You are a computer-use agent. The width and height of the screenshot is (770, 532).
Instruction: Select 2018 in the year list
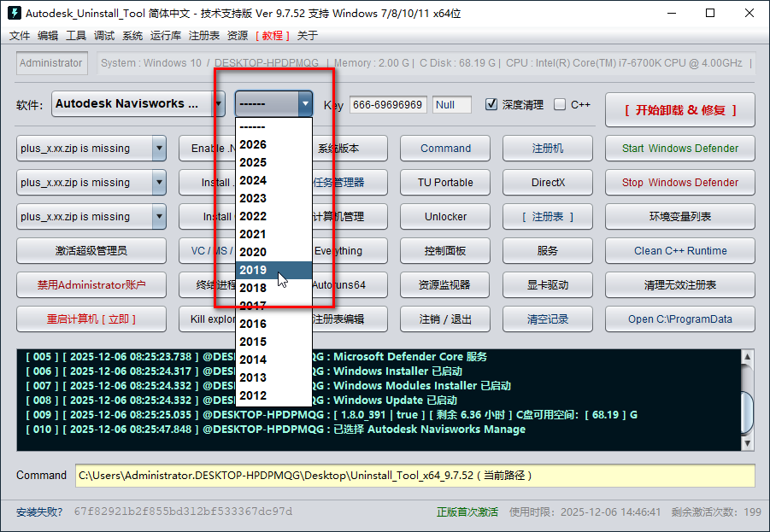[x=273, y=288]
